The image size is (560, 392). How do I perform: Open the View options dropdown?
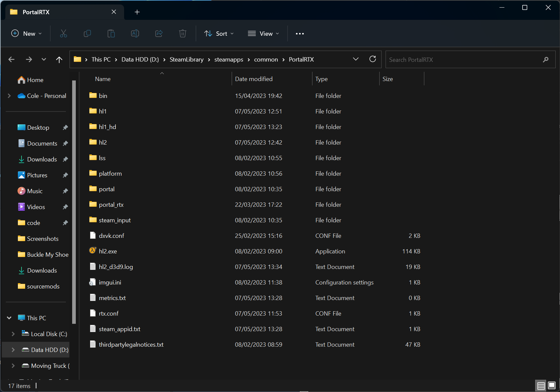(263, 33)
